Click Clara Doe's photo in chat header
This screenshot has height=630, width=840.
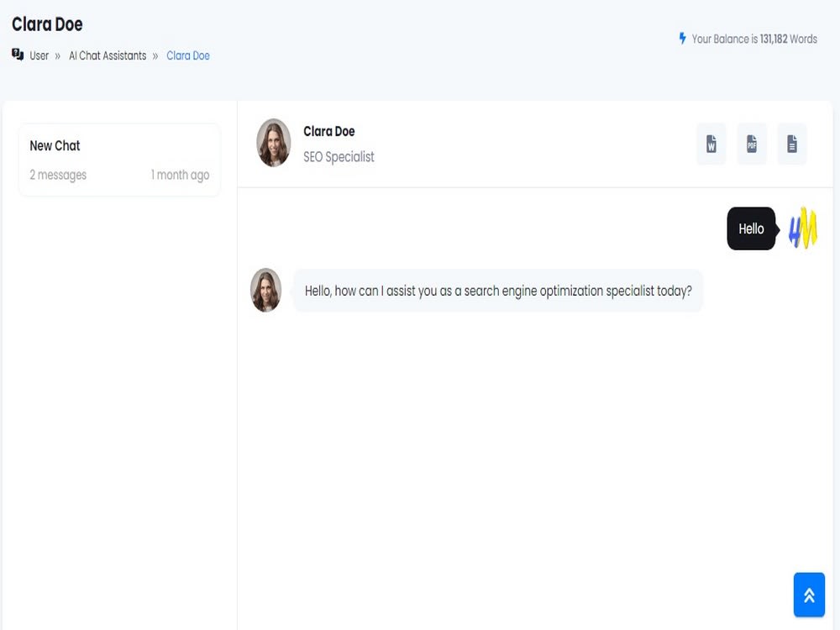pos(274,143)
